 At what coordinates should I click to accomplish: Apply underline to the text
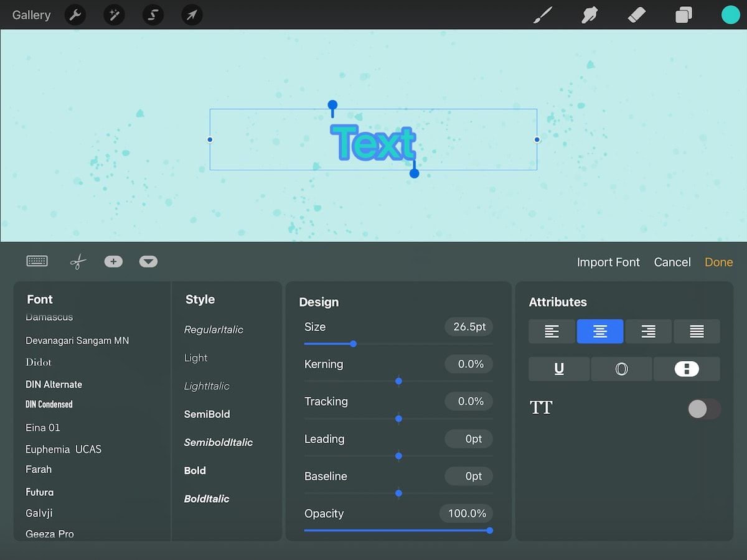[x=558, y=368]
